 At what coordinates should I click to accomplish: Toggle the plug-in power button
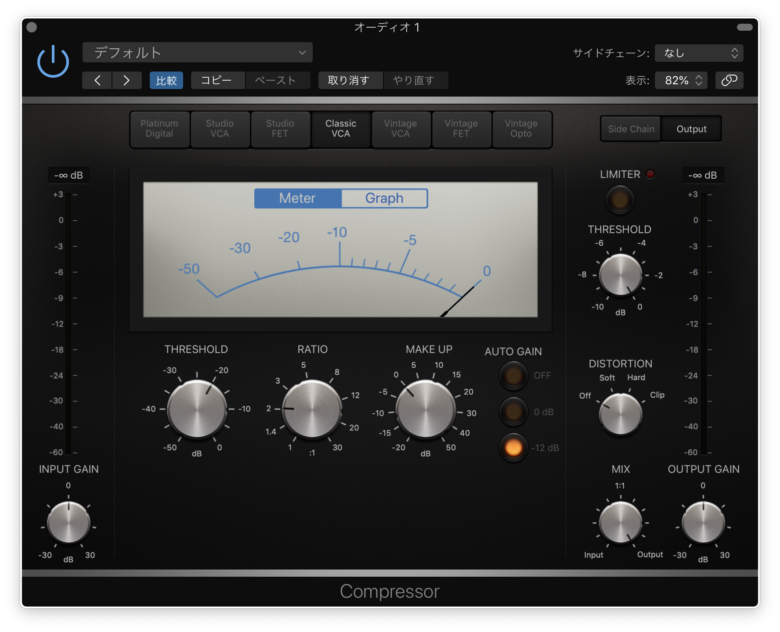53,62
